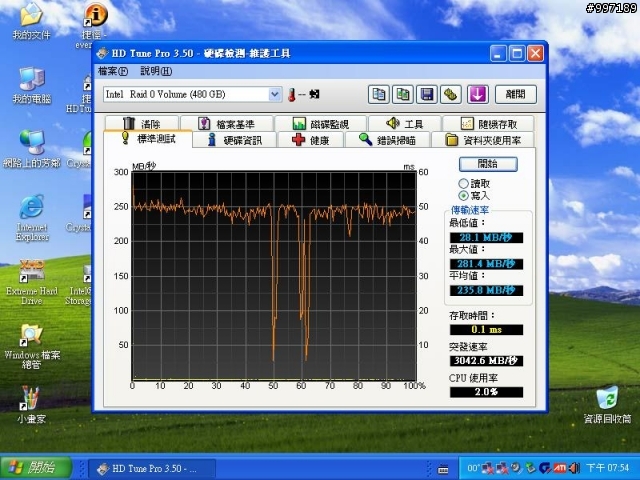Switch to the 工具 tools tab
The image size is (640, 480).
[404, 123]
